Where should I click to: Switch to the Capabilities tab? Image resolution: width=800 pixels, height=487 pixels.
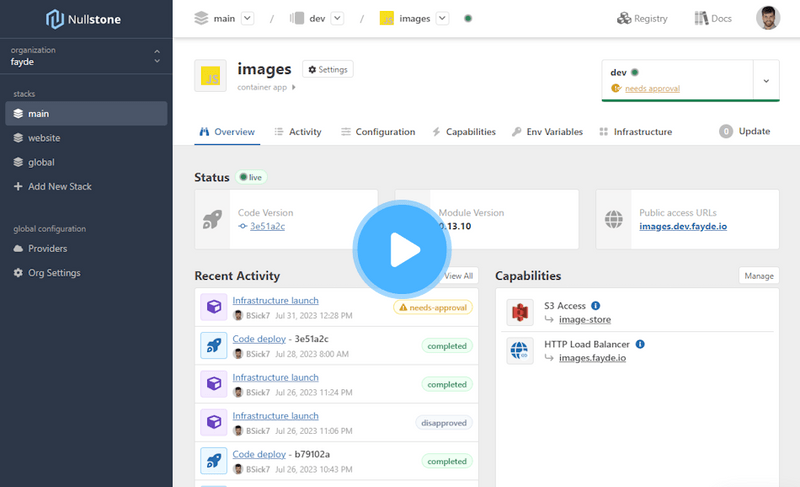[x=464, y=132]
